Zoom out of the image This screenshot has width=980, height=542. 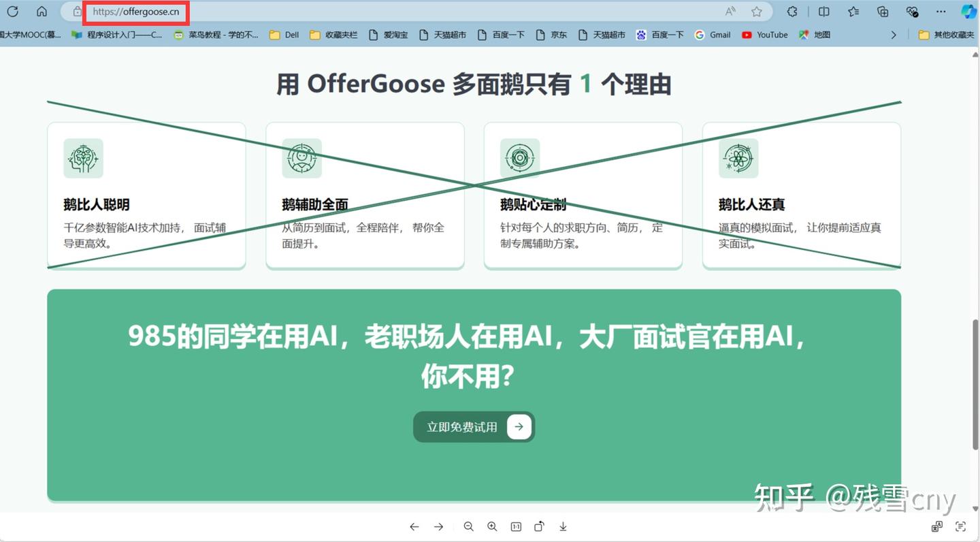point(469,526)
